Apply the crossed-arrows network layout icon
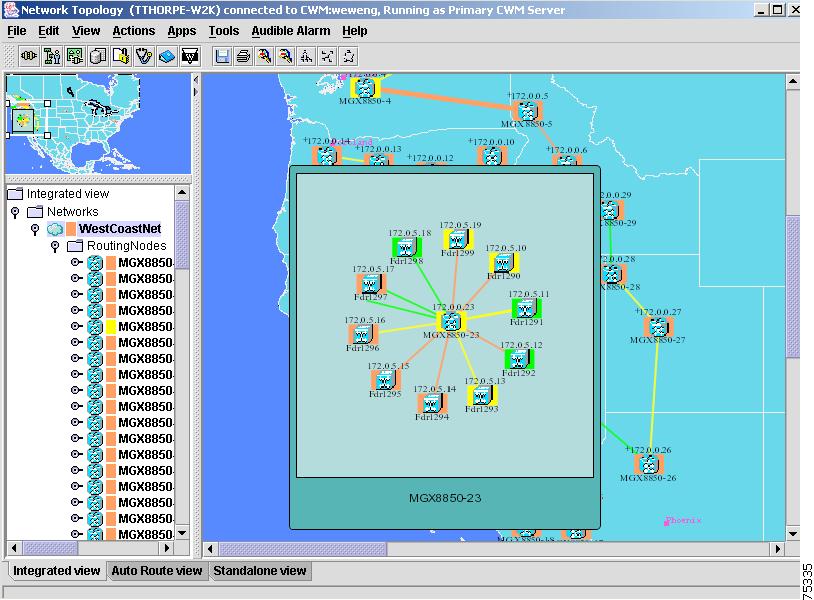The height and width of the screenshot is (600, 814). pos(328,56)
